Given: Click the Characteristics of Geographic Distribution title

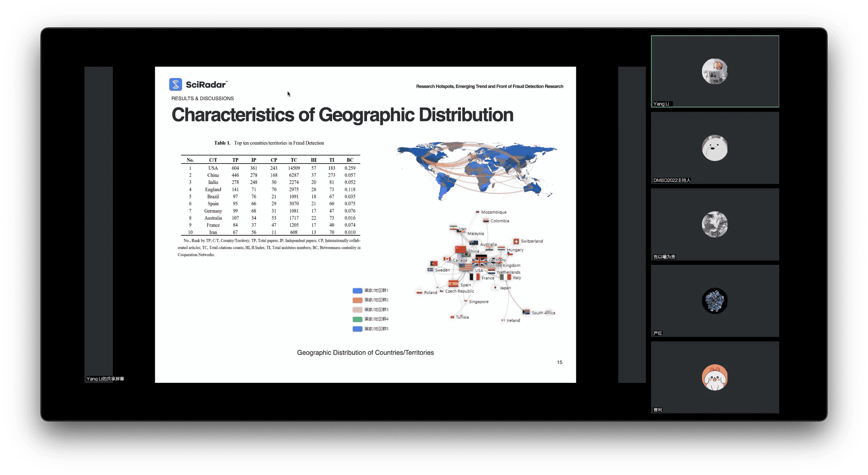Looking at the screenshot, I should tap(342, 115).
